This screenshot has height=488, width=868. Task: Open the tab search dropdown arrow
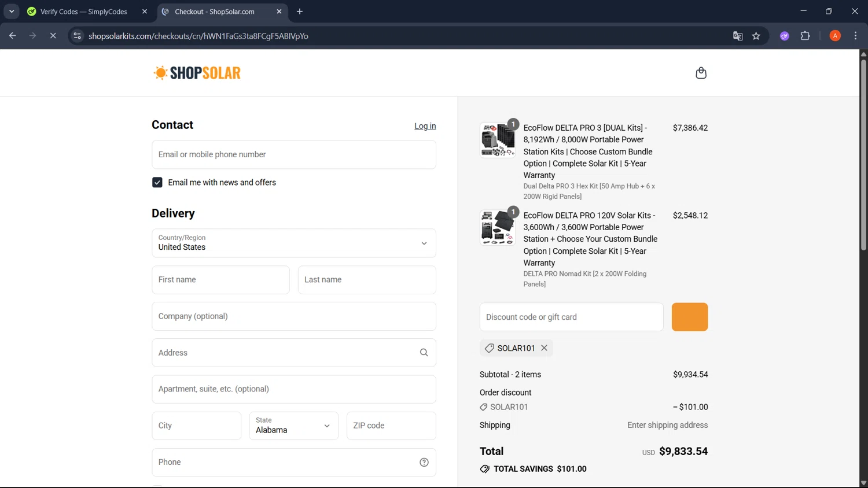point(11,12)
